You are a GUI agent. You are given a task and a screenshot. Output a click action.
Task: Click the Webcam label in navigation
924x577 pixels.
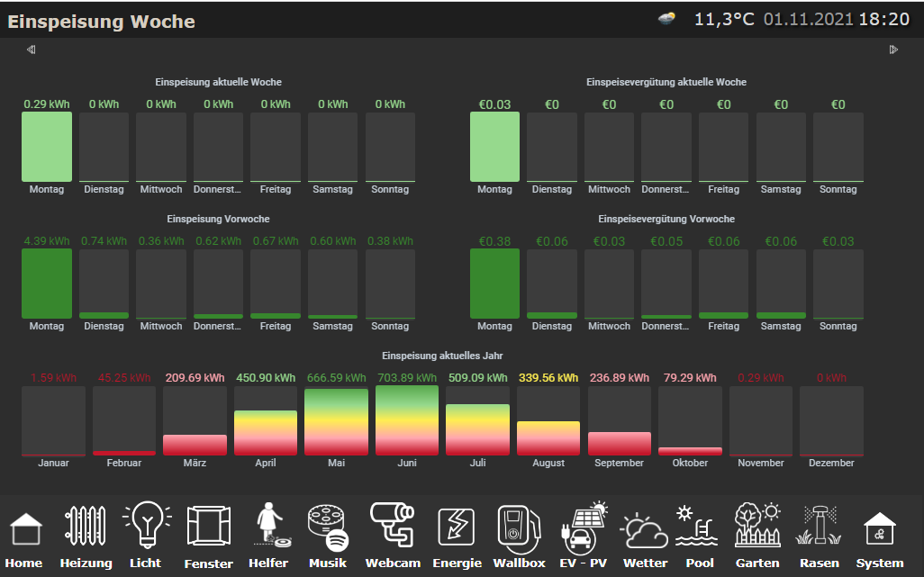click(x=393, y=563)
